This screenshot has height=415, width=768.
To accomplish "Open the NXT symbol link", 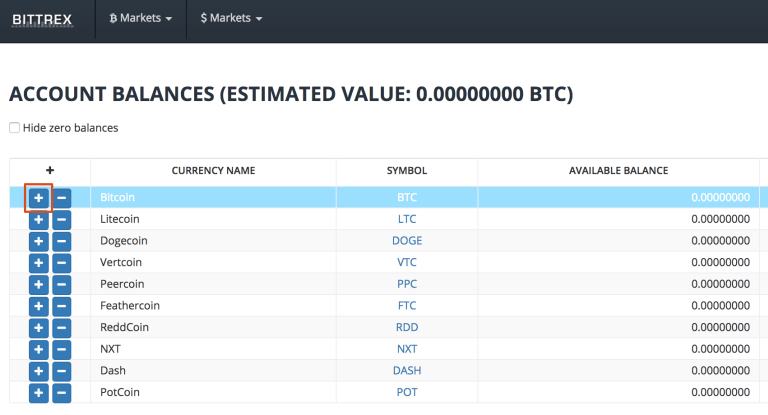I will [407, 349].
